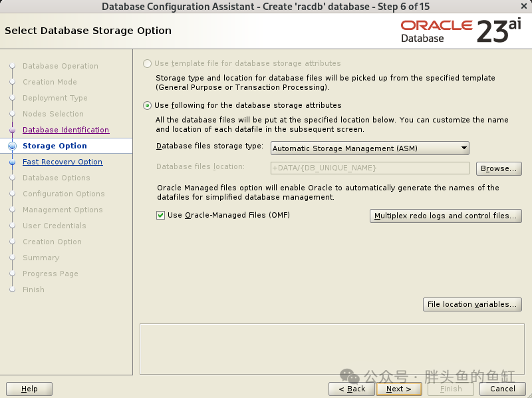The height and width of the screenshot is (398, 532).
Task: Click the Nodes Selection step label
Action: tap(53, 114)
